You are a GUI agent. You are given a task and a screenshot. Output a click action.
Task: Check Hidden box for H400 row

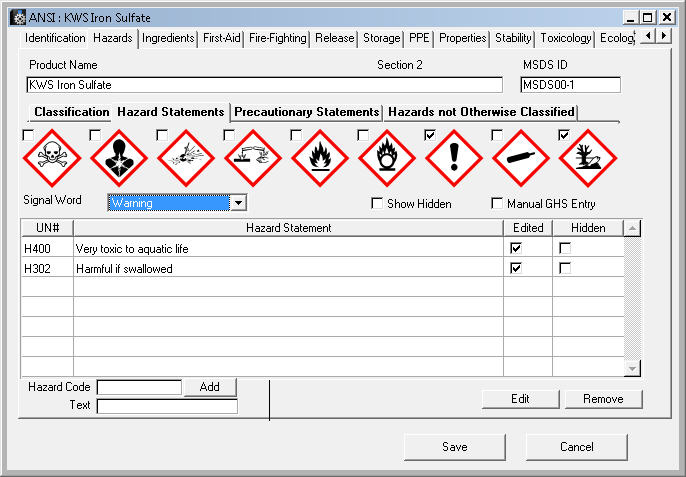565,248
